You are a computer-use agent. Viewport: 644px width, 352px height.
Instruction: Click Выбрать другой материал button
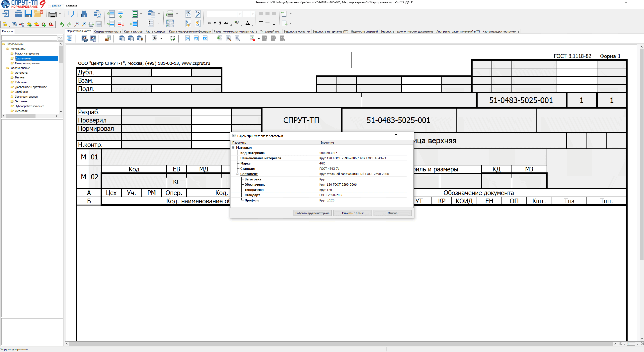(x=312, y=213)
